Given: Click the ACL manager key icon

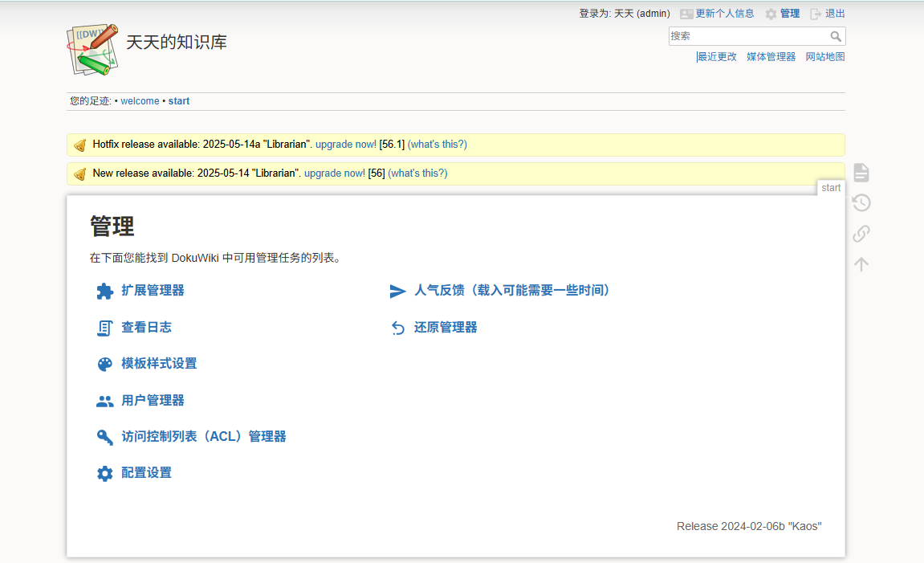Looking at the screenshot, I should tap(105, 437).
